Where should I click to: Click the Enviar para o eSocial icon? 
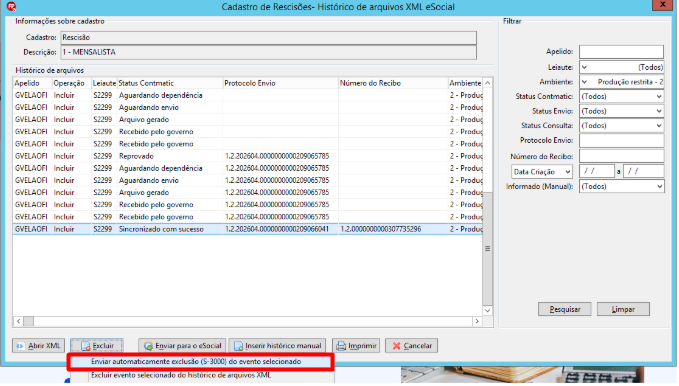click(148, 346)
